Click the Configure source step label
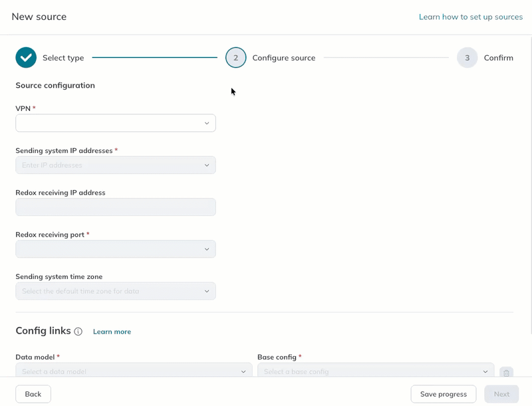The image size is (532, 406). tap(284, 58)
